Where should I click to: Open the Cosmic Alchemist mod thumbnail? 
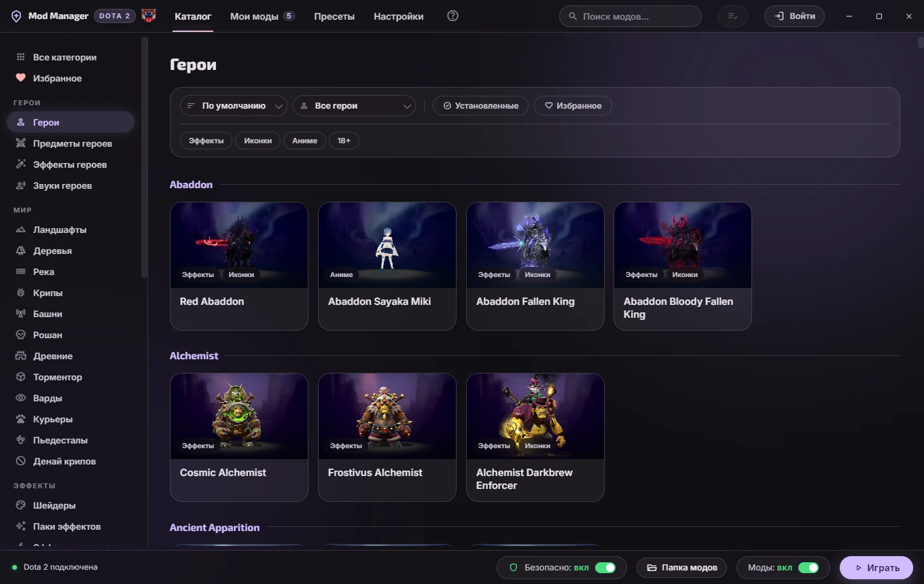click(239, 416)
